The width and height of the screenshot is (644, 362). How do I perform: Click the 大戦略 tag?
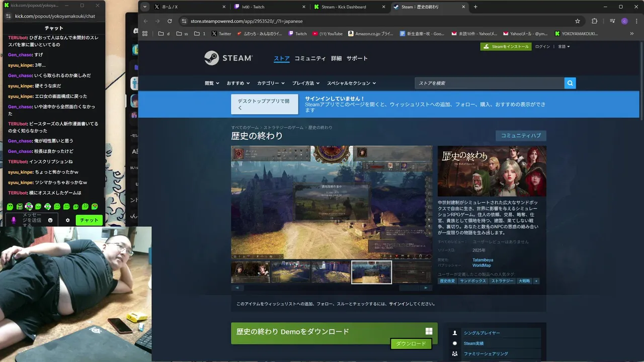coord(524,281)
